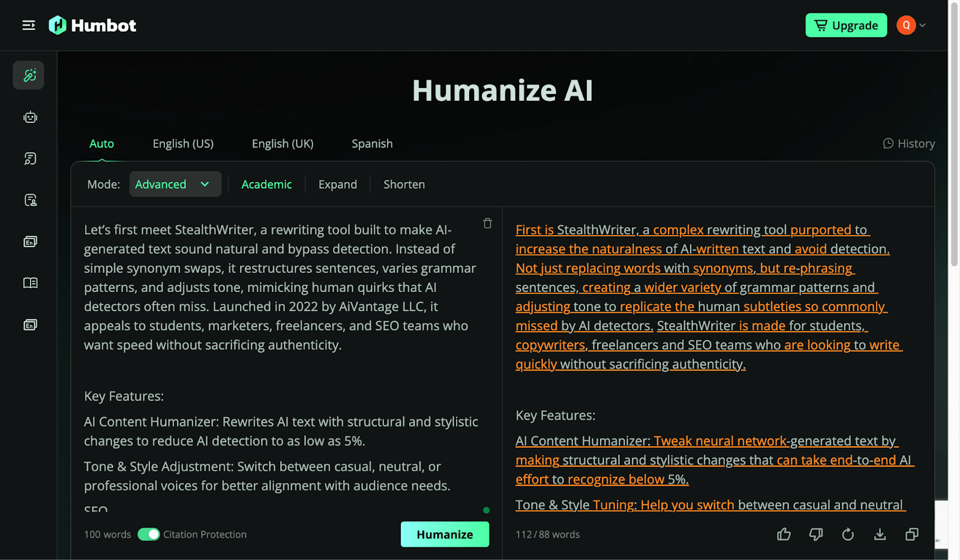Open the Advanced mode dropdown

[x=175, y=184]
